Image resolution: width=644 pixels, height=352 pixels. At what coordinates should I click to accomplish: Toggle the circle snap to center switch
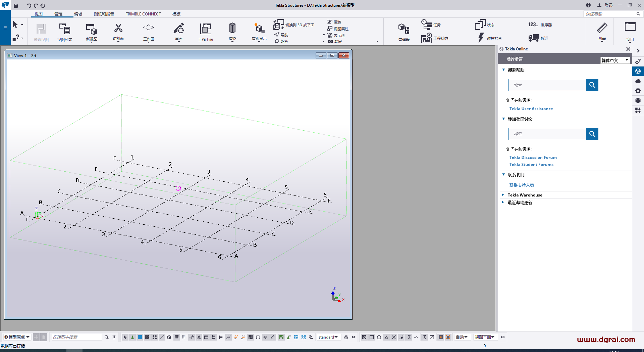379,337
